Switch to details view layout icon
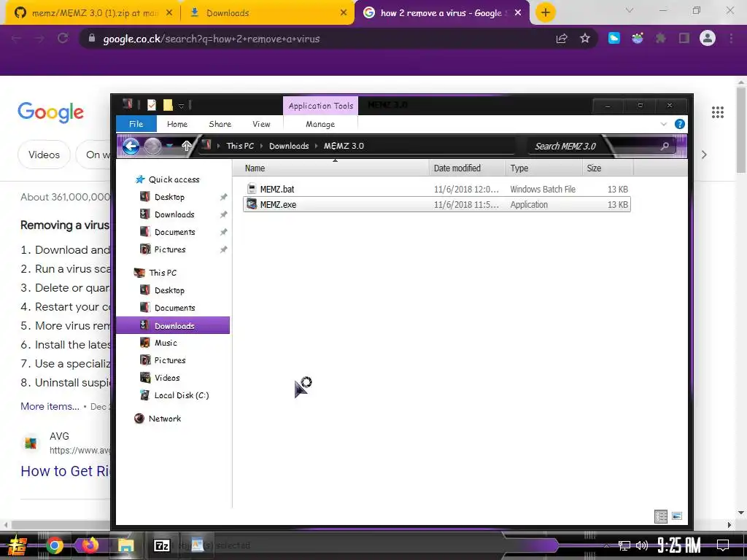This screenshot has width=747, height=560. (661, 516)
